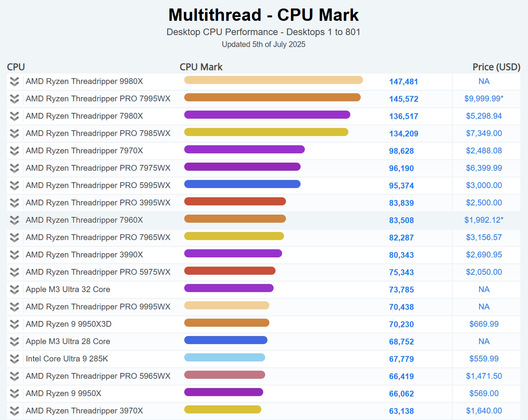The height and width of the screenshot is (420, 528).
Task: Click the 73,785 CPU Mark score
Action: pos(401,290)
